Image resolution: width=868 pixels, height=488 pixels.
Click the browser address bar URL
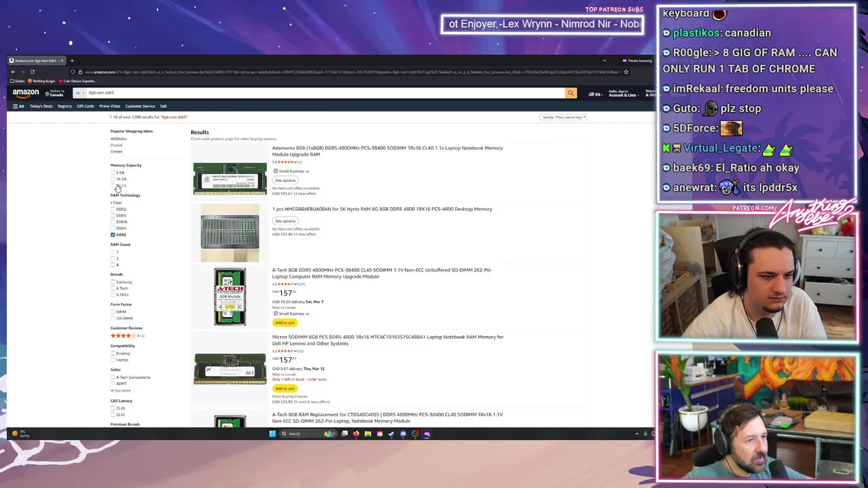(x=351, y=72)
